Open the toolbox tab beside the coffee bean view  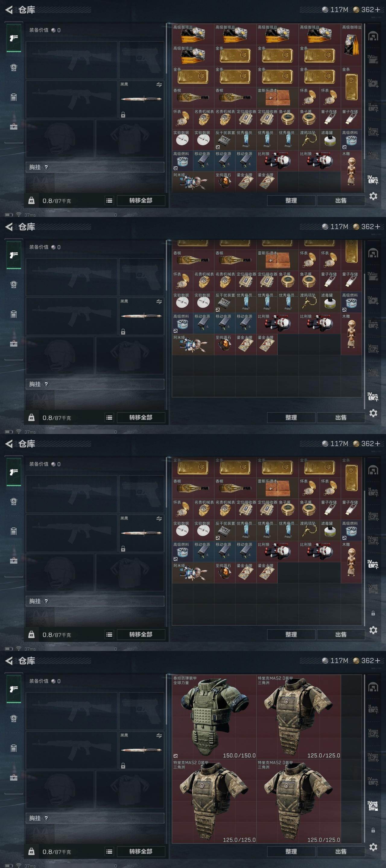click(14, 127)
